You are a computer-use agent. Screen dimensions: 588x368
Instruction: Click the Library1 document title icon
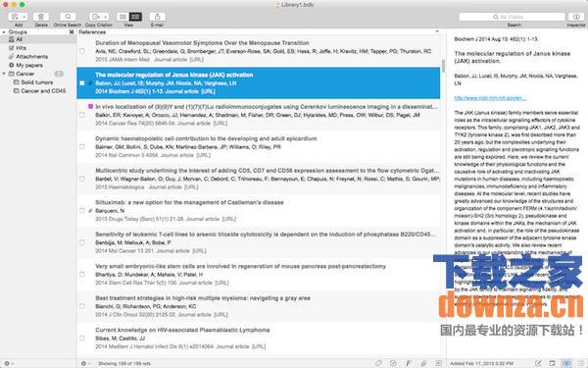click(x=277, y=5)
